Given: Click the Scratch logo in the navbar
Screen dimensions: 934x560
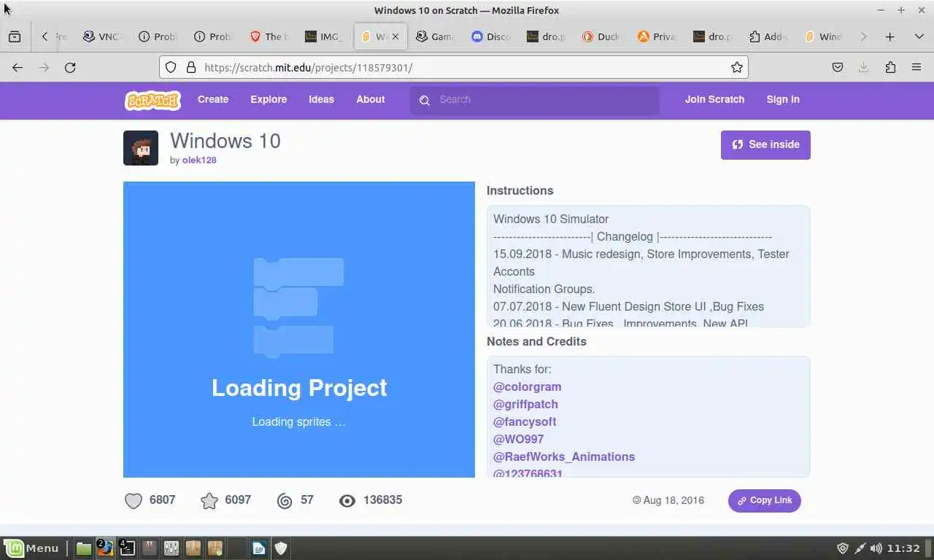Looking at the screenshot, I should [x=153, y=100].
